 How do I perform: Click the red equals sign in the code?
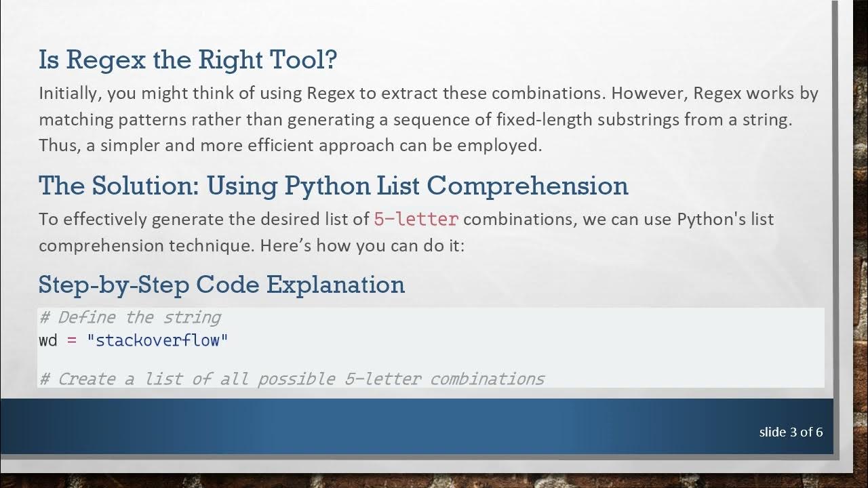tap(72, 340)
